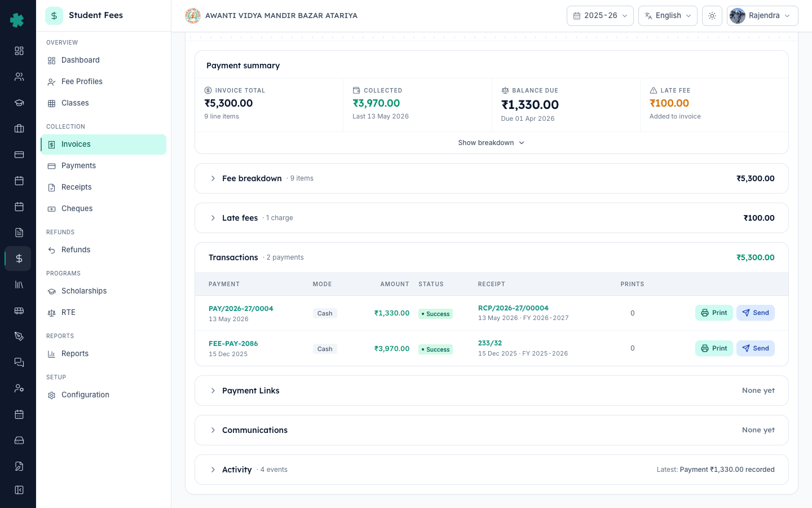The height and width of the screenshot is (508, 812).
Task: Click the ₹100.00 late fee in summary
Action: [x=669, y=103]
